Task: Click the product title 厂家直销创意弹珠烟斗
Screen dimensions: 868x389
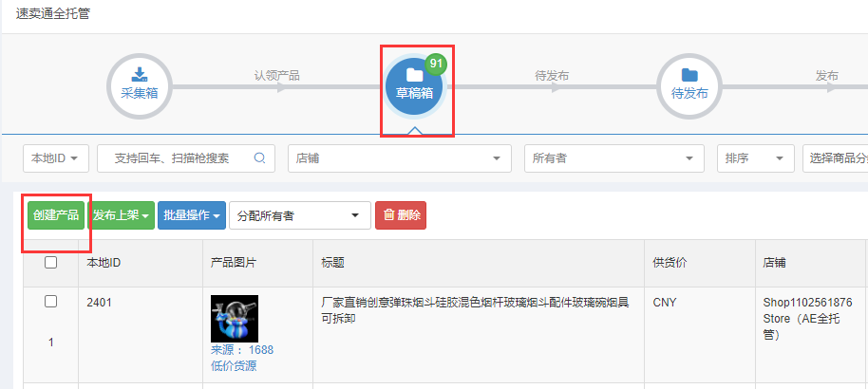Action: point(475,310)
